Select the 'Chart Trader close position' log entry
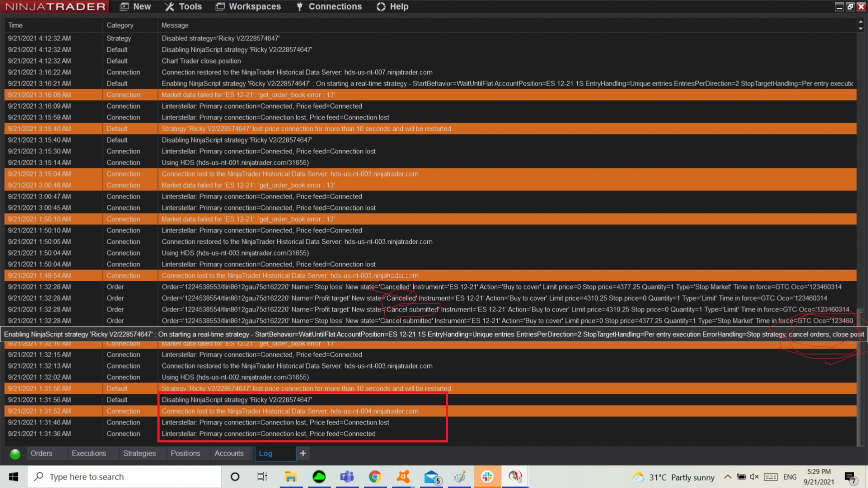Image resolution: width=868 pixels, height=488 pixels. (x=201, y=61)
